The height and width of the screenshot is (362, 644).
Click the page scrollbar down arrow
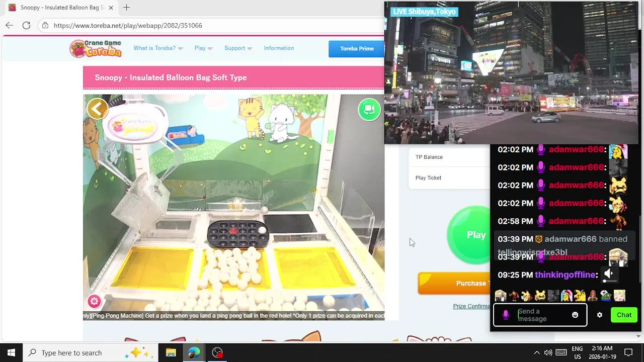tap(638, 336)
